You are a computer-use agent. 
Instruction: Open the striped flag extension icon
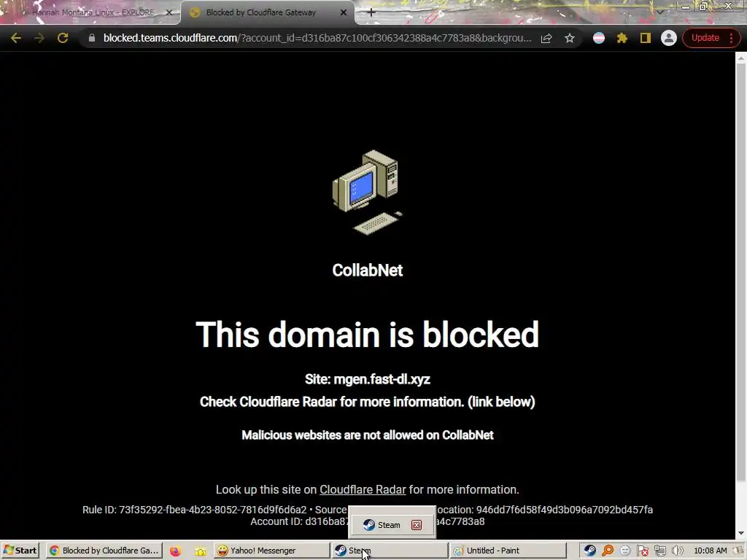click(599, 38)
